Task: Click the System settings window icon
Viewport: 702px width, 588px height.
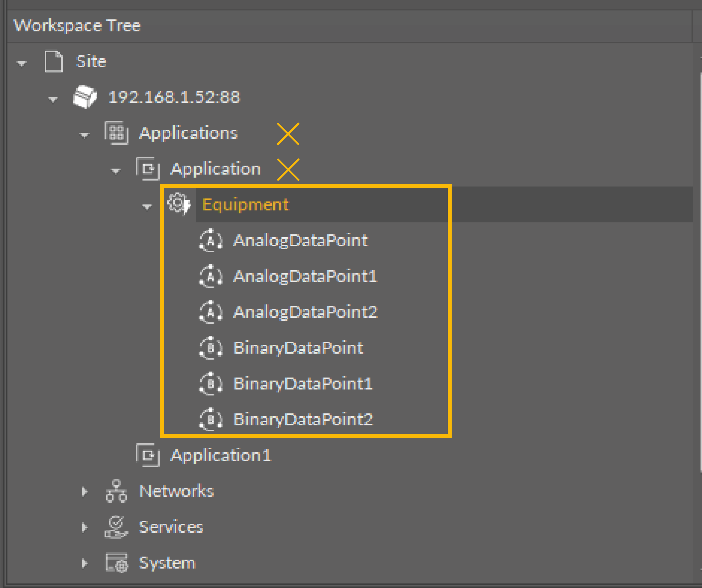Action: coord(116,563)
